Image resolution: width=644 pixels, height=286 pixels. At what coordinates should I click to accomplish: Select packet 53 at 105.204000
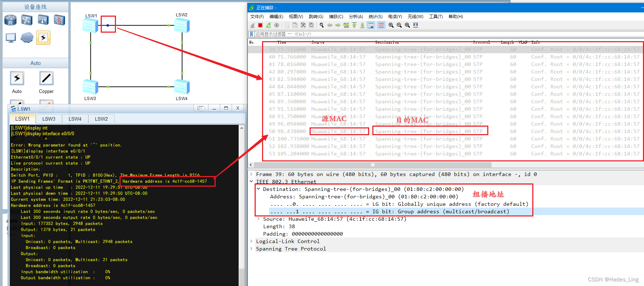pyautogui.click(x=446, y=154)
